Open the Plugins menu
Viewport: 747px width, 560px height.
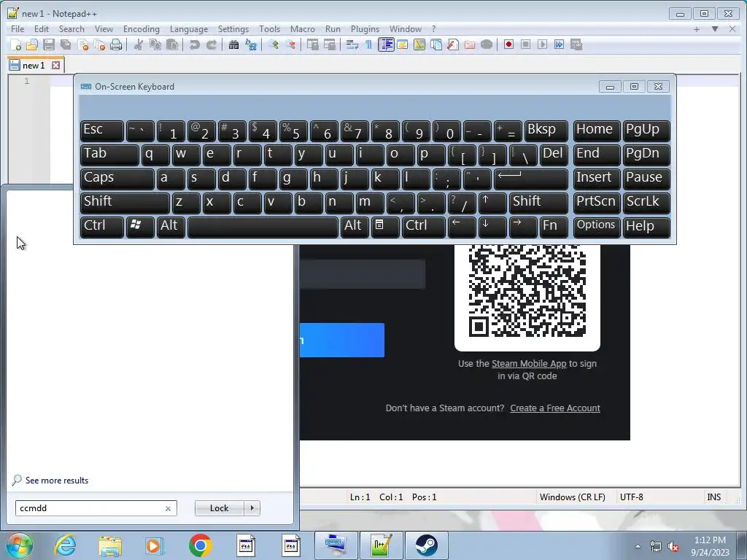[365, 29]
